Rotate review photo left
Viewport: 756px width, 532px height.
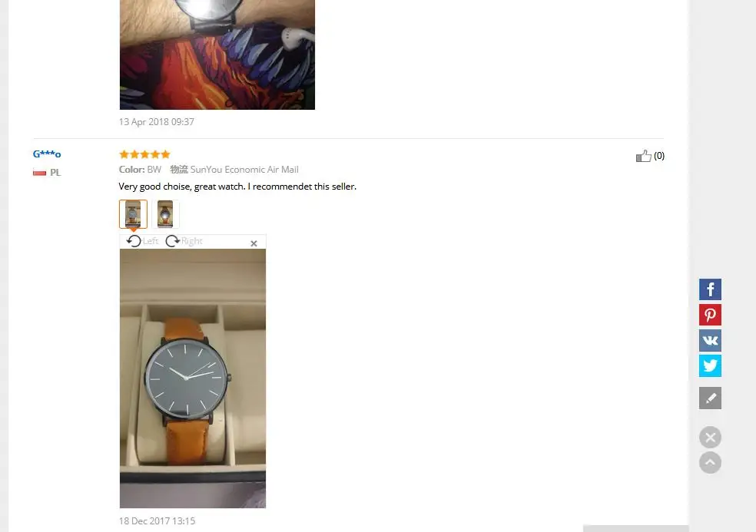[x=142, y=241]
